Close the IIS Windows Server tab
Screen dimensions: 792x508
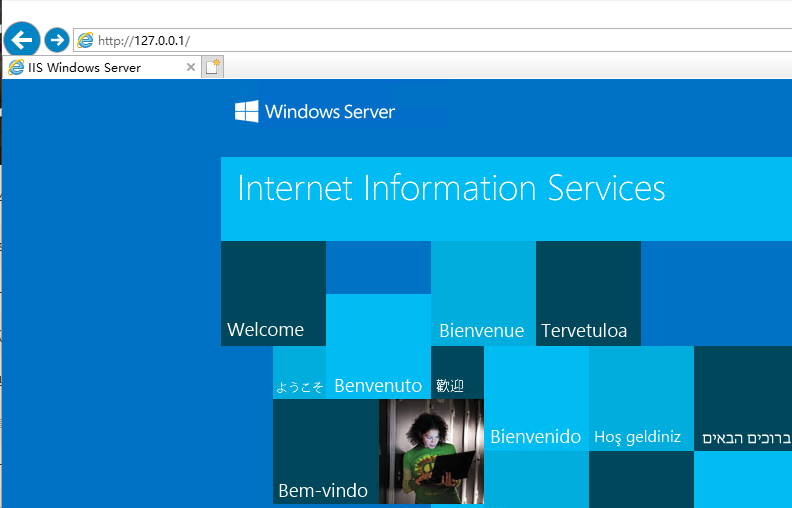191,67
